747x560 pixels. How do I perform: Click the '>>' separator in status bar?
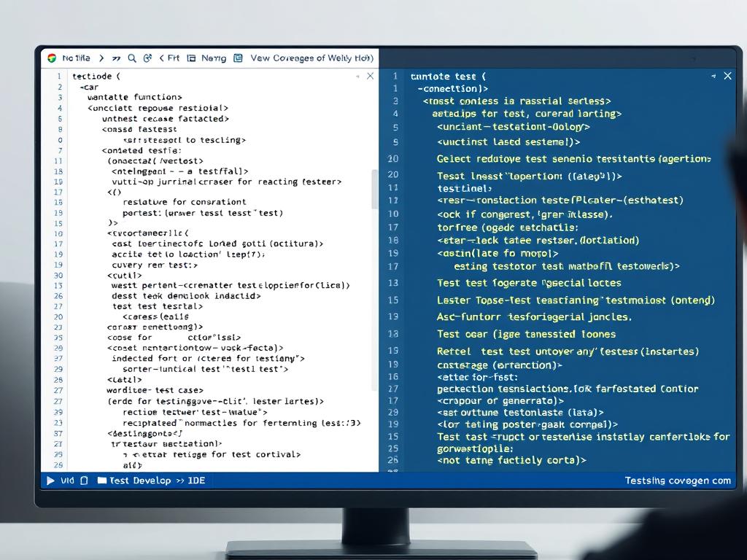(180, 481)
